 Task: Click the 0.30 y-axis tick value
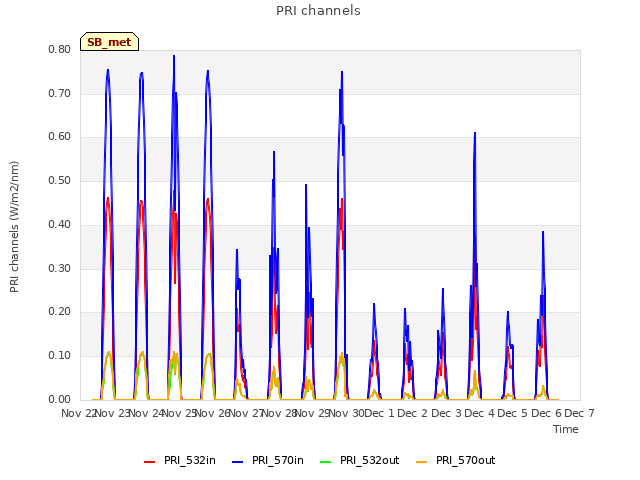[x=60, y=269]
